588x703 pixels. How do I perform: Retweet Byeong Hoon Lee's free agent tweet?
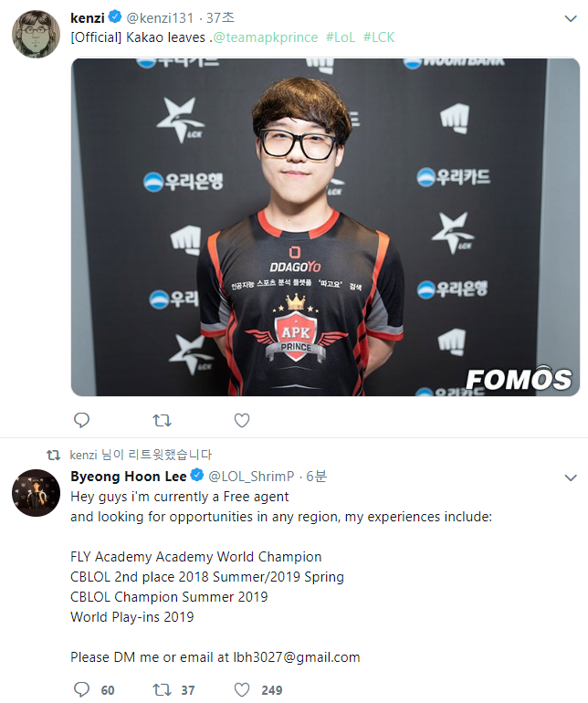tap(162, 689)
